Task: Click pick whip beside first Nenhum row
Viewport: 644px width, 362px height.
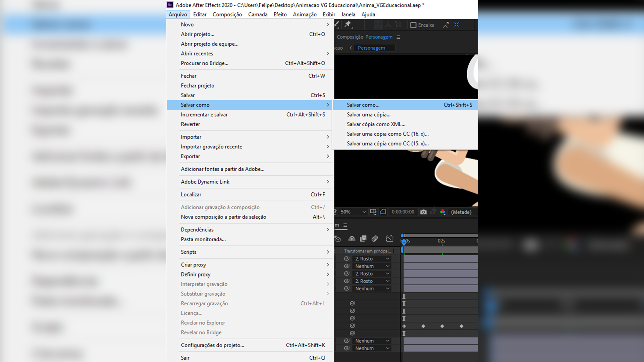Action: pos(347,266)
